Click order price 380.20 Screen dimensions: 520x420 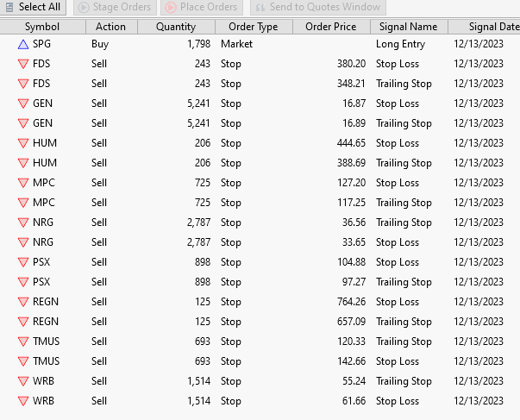point(351,64)
